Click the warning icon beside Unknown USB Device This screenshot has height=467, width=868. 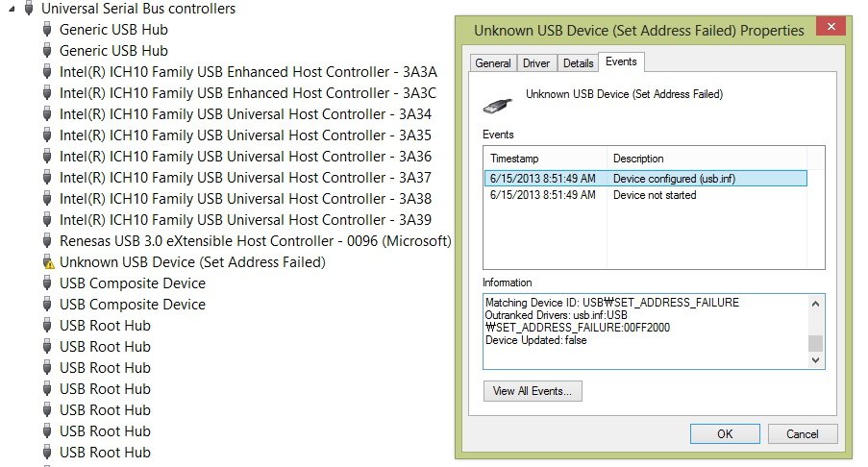[48, 262]
